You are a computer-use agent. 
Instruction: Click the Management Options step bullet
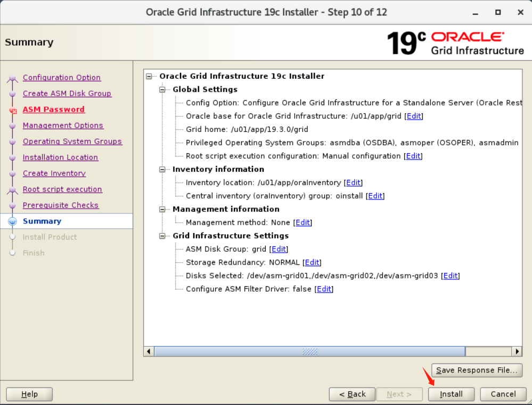click(x=13, y=126)
